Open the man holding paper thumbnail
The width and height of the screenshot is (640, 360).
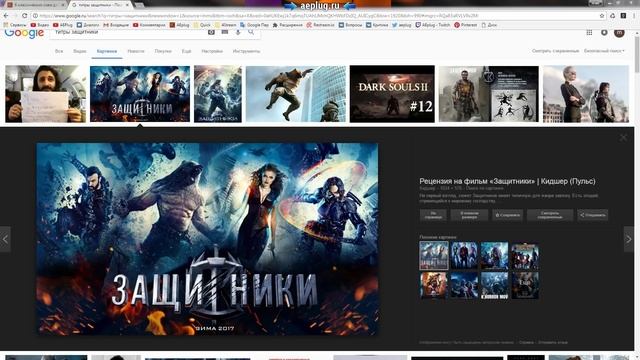pos(46,94)
